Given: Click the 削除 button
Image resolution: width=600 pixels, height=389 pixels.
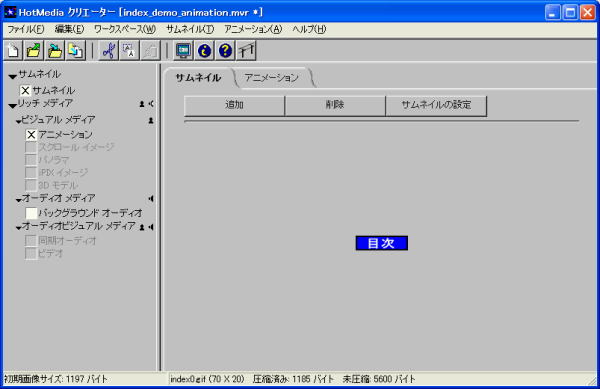Looking at the screenshot, I should [x=335, y=106].
